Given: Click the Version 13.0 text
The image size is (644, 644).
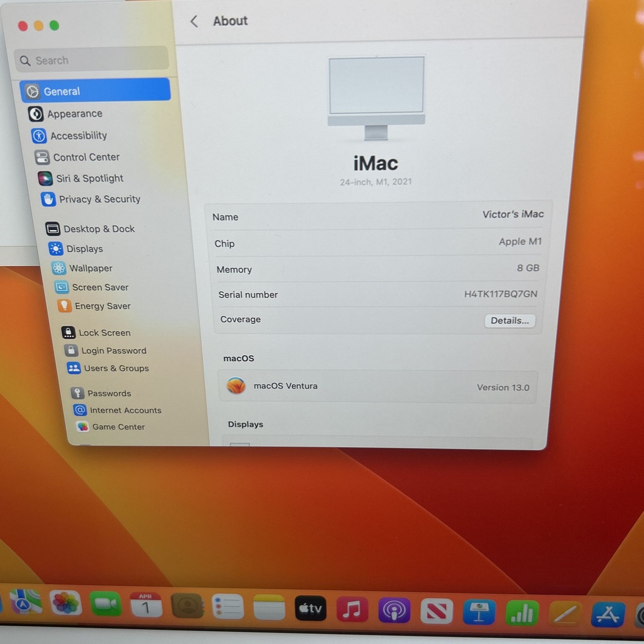Looking at the screenshot, I should tap(503, 387).
